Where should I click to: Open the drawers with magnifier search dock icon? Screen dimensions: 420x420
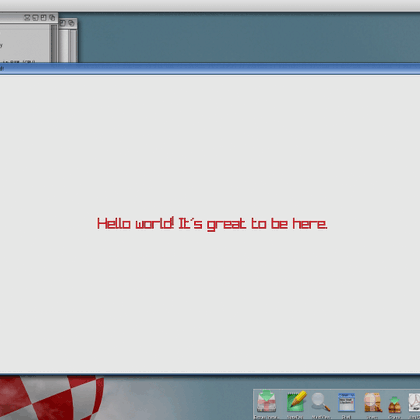click(372, 402)
